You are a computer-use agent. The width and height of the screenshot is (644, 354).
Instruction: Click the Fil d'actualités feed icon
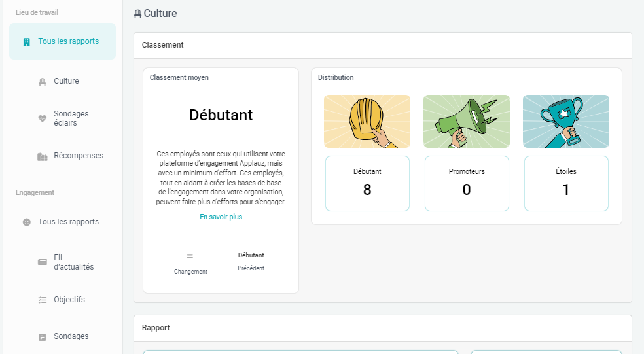(x=43, y=262)
